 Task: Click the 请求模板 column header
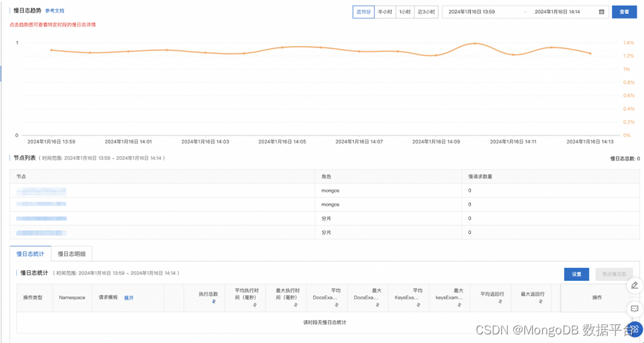[x=108, y=297]
